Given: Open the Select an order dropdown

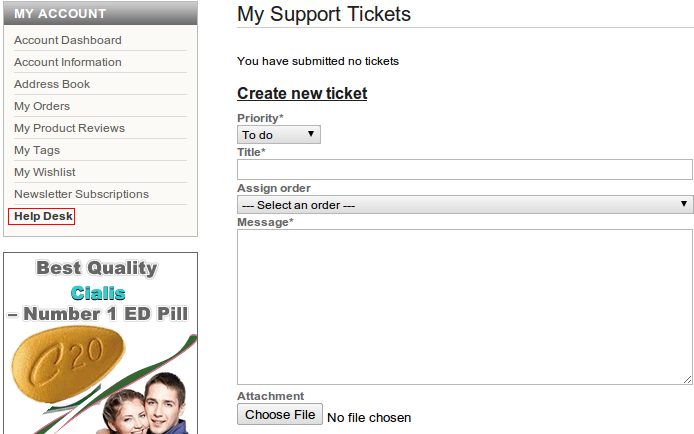Looking at the screenshot, I should tap(465, 205).
